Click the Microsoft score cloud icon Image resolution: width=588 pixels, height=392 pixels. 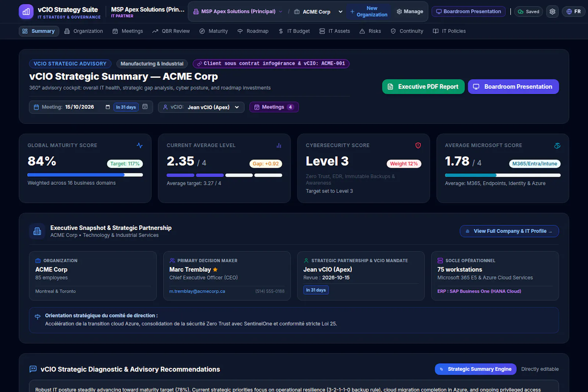coord(557,145)
